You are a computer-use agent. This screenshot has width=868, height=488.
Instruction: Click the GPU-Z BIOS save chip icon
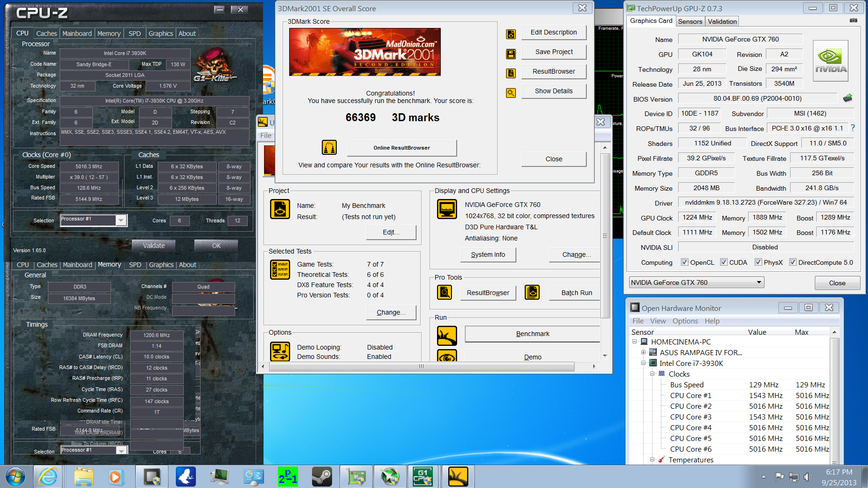(847, 98)
